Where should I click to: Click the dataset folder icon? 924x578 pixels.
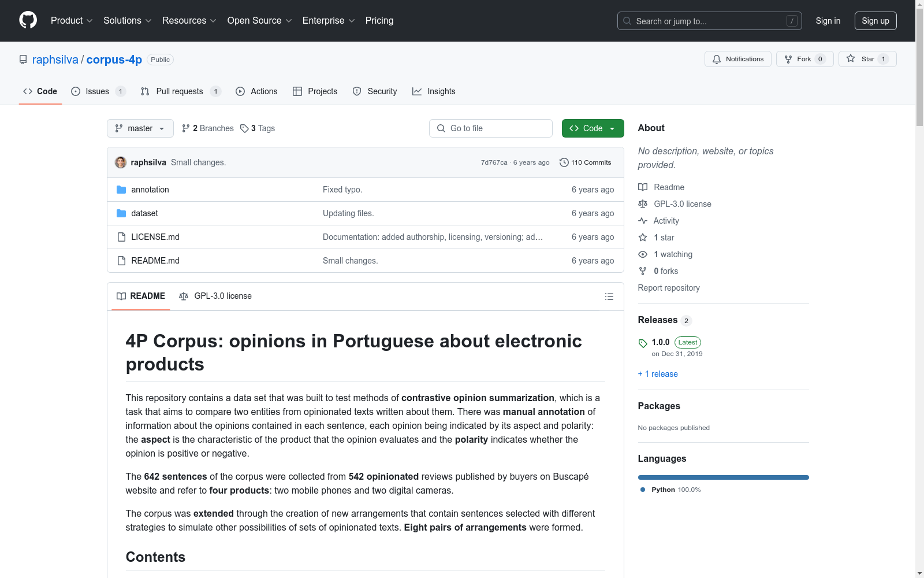[x=121, y=213]
